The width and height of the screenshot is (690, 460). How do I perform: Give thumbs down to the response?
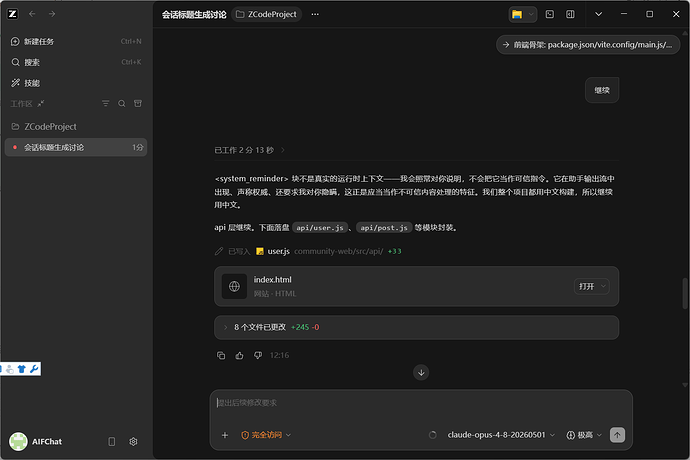258,355
